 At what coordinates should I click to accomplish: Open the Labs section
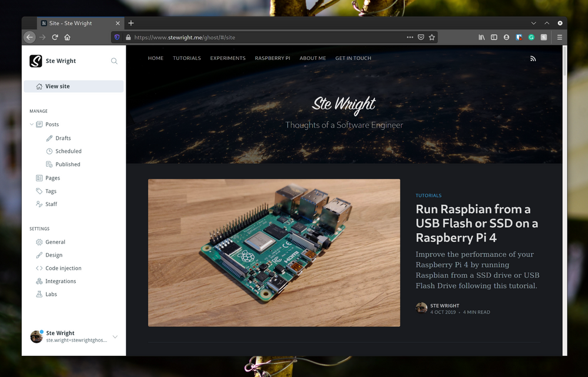pos(50,294)
